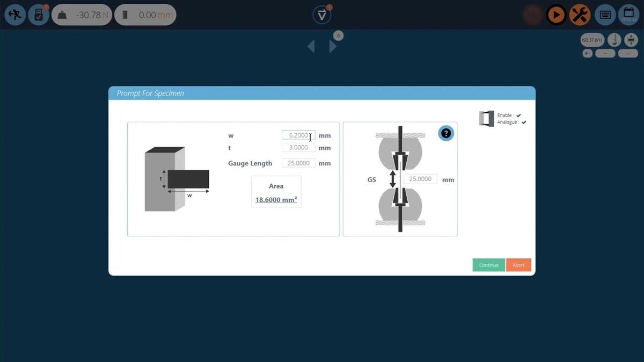Viewport: 644px width, 362px height.
Task: Select the ISO 37 (V1) test badge
Action: coord(592,40)
